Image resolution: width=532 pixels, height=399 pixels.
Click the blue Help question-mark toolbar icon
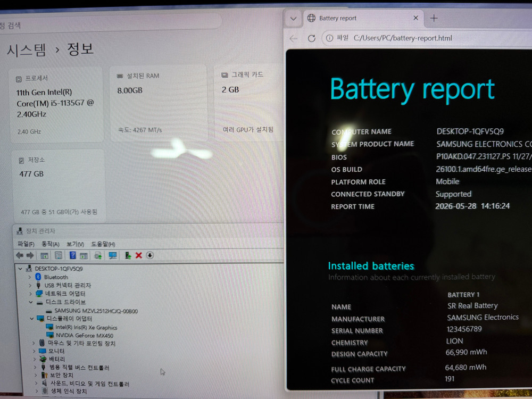coord(72,255)
